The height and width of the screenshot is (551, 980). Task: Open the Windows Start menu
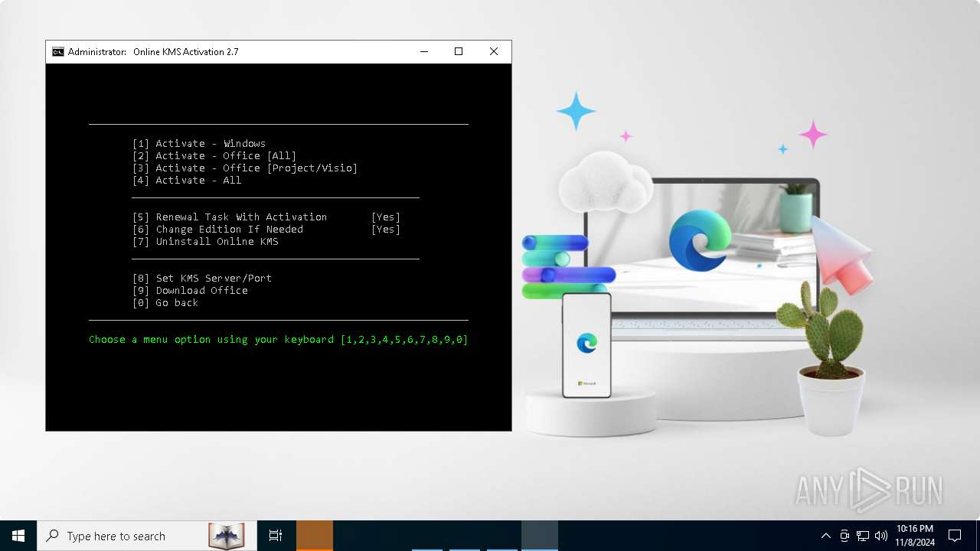click(x=18, y=536)
